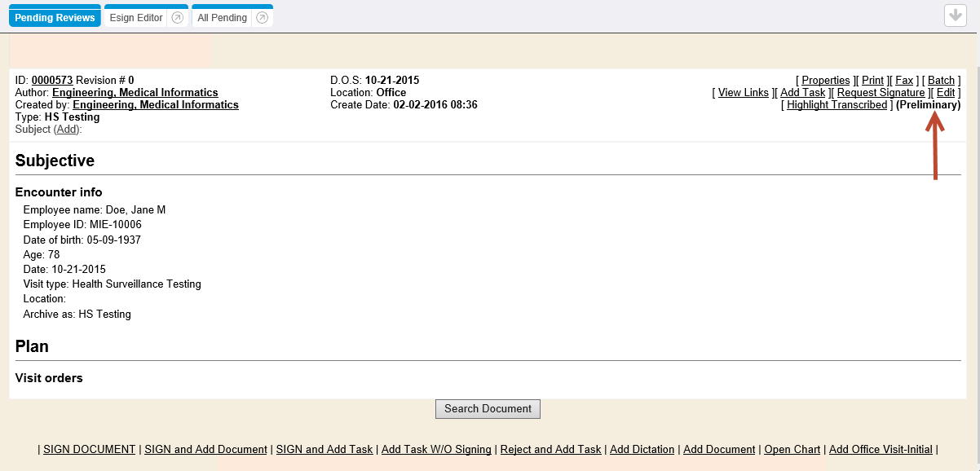The image size is (980, 471).
Task: Open document ID 0000573 link
Action: 52,81
